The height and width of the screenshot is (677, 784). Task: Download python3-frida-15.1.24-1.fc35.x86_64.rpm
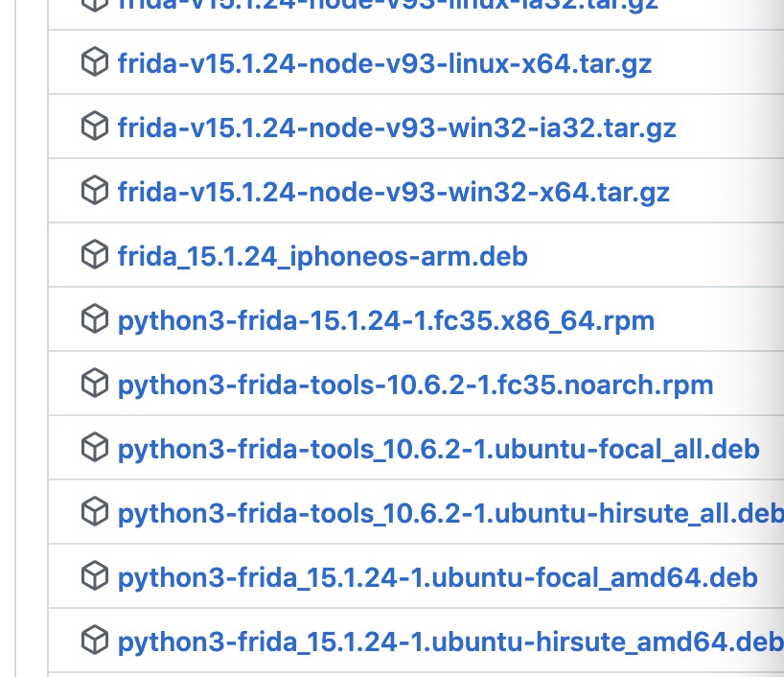pyautogui.click(x=385, y=321)
